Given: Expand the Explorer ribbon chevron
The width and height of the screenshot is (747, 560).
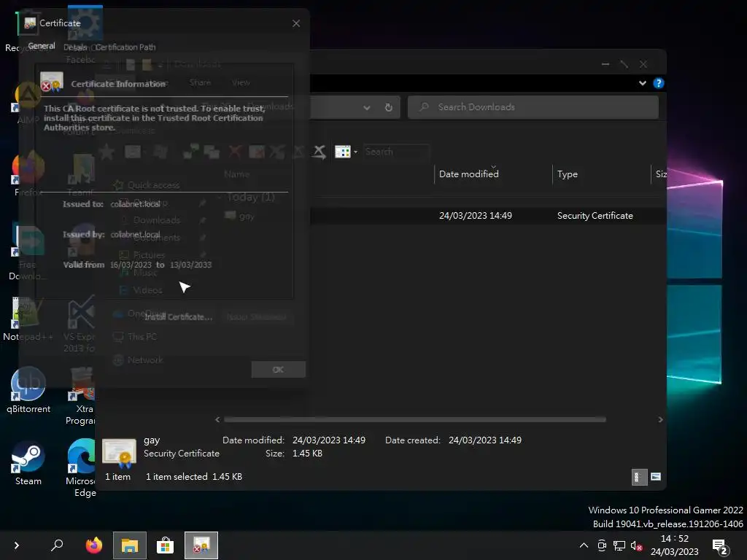Looking at the screenshot, I should click(x=642, y=83).
